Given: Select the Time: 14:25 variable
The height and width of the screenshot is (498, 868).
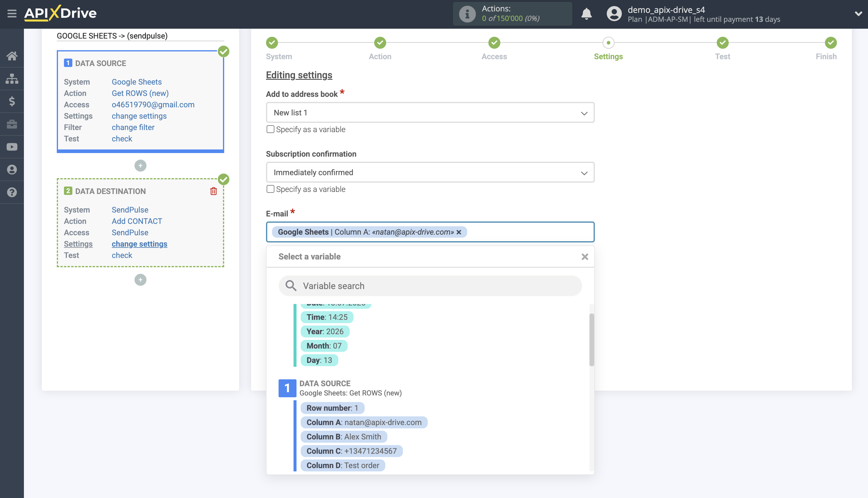Looking at the screenshot, I should click(327, 317).
